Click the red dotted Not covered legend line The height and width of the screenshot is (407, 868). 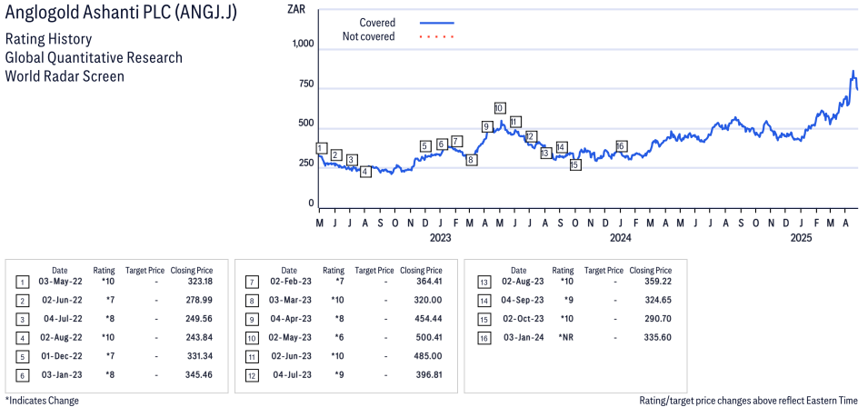pos(437,37)
